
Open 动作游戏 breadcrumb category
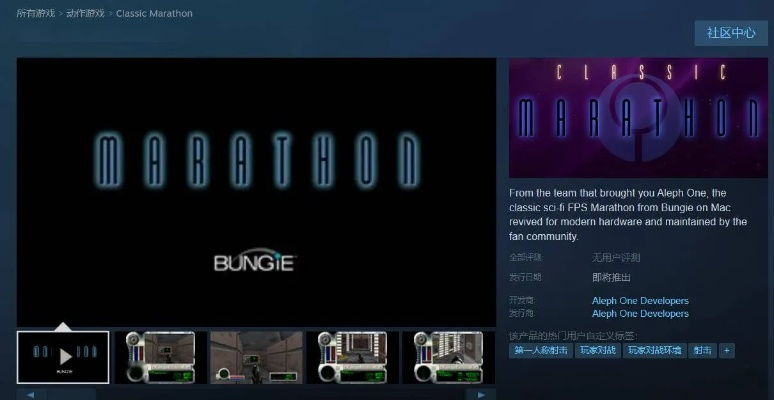tap(86, 14)
